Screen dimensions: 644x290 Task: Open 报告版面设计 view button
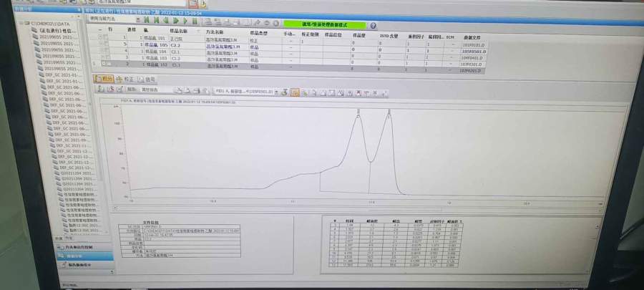point(85,266)
